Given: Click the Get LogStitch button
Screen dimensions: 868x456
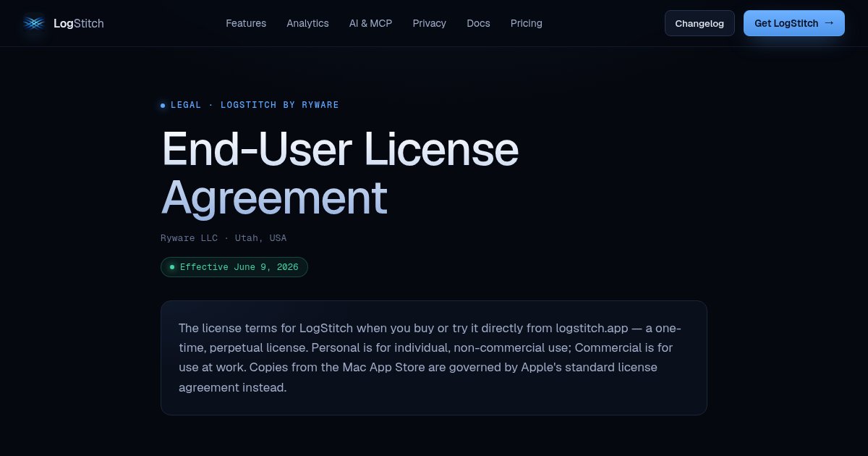Looking at the screenshot, I should 794,23.
